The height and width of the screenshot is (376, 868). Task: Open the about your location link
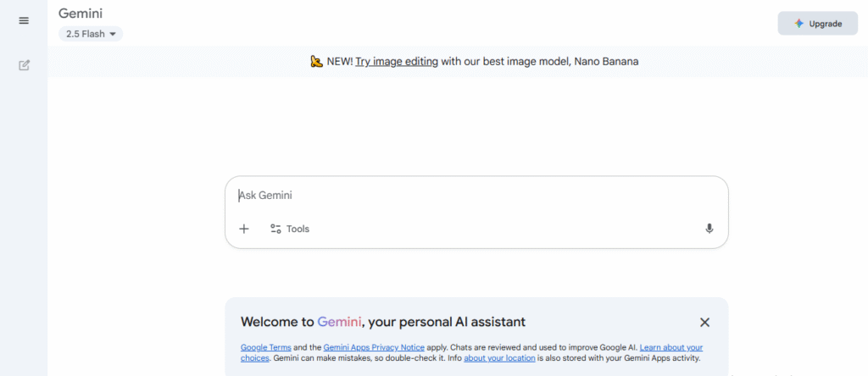pos(499,358)
